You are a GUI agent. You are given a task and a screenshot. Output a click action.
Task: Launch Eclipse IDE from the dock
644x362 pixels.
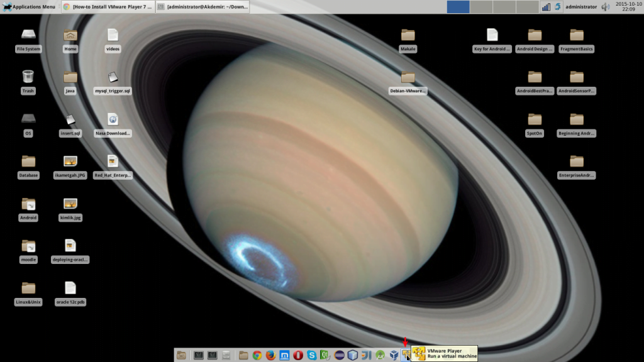[x=340, y=355]
